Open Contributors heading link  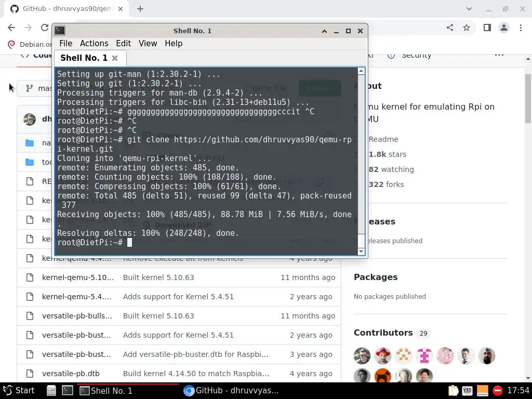tap(383, 332)
